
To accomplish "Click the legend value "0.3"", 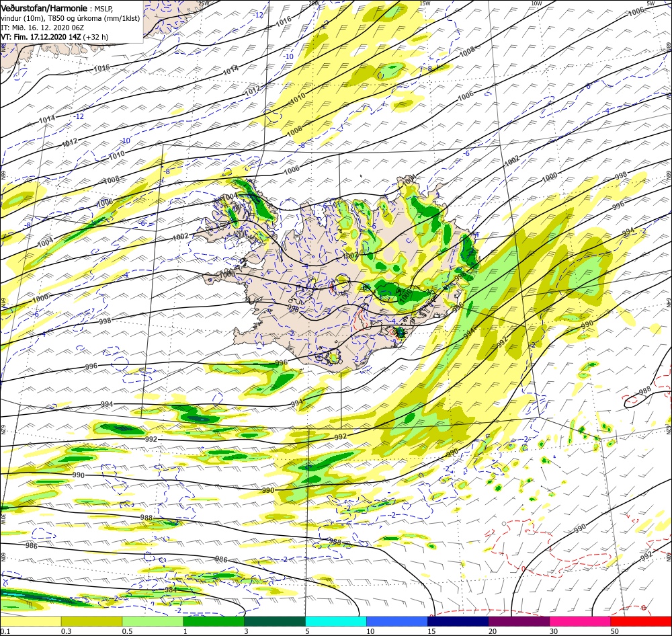I will 66,631.
